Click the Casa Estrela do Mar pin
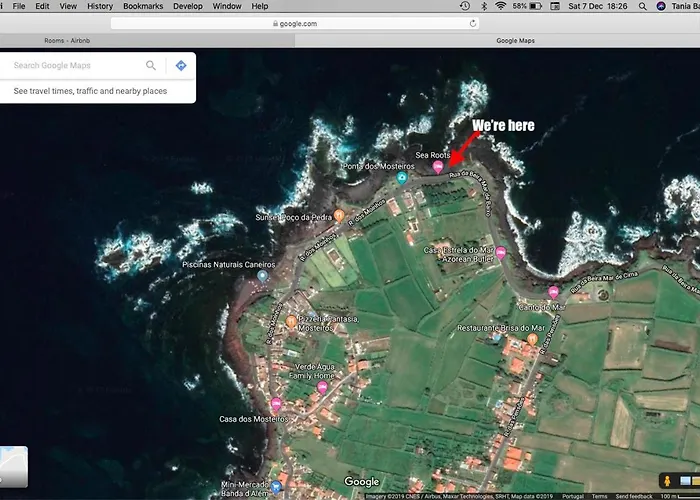Viewport: 700px width, 500px height. pyautogui.click(x=500, y=253)
